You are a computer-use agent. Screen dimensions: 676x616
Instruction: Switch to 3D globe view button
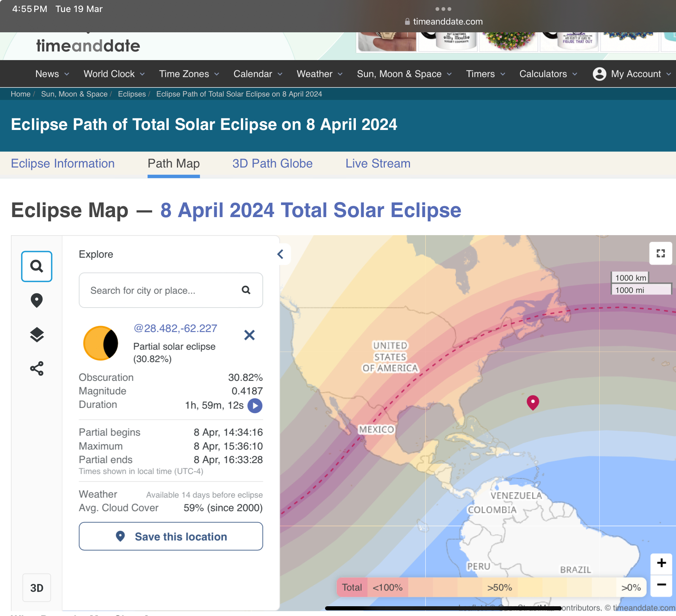(36, 588)
